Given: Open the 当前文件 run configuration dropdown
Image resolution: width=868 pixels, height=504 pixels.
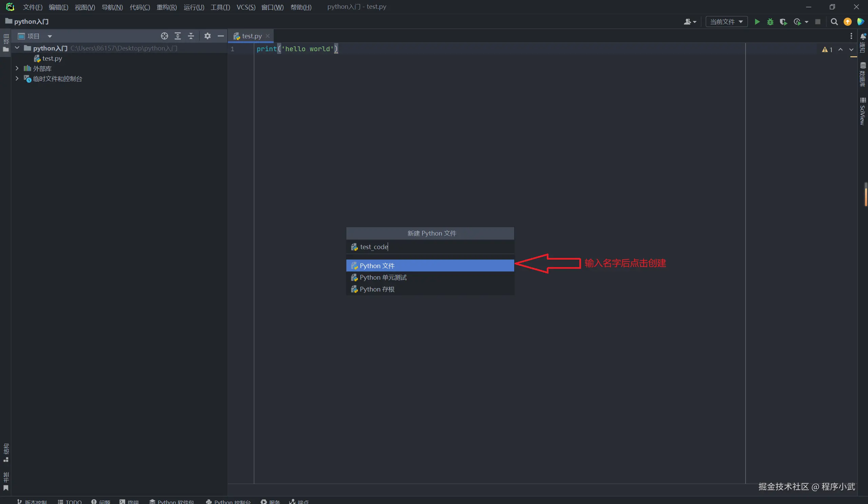Looking at the screenshot, I should [726, 22].
